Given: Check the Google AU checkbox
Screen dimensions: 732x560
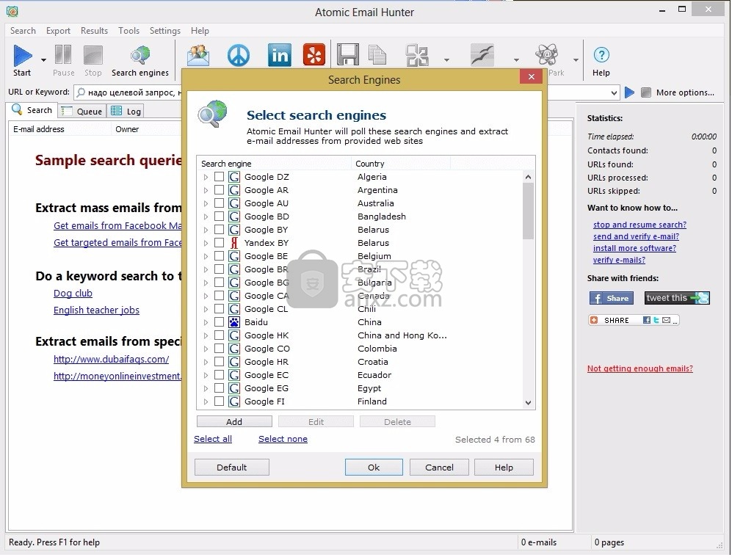Looking at the screenshot, I should [x=219, y=203].
